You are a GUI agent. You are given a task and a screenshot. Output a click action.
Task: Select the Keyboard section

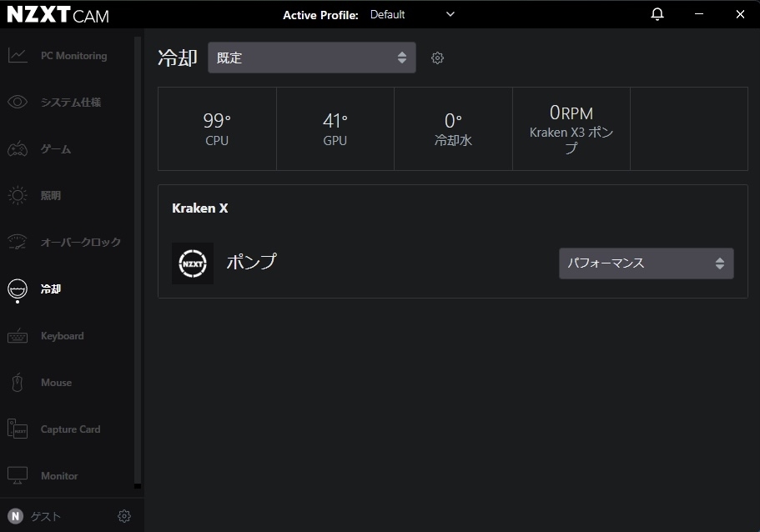click(x=62, y=336)
